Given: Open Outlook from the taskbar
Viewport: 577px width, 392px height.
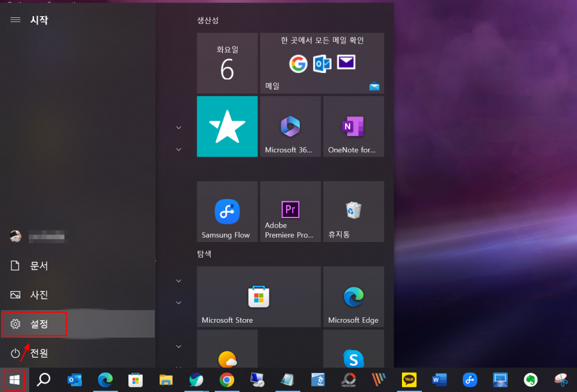Looking at the screenshot, I should pos(75,379).
